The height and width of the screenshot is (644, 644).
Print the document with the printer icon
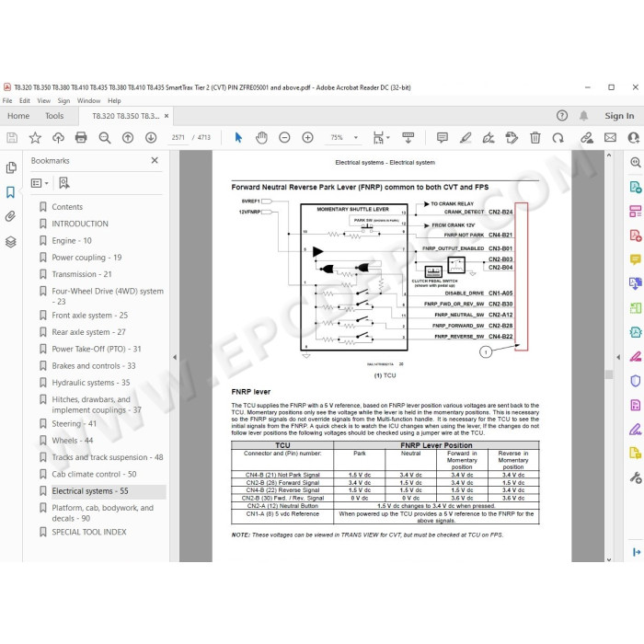pos(81,138)
